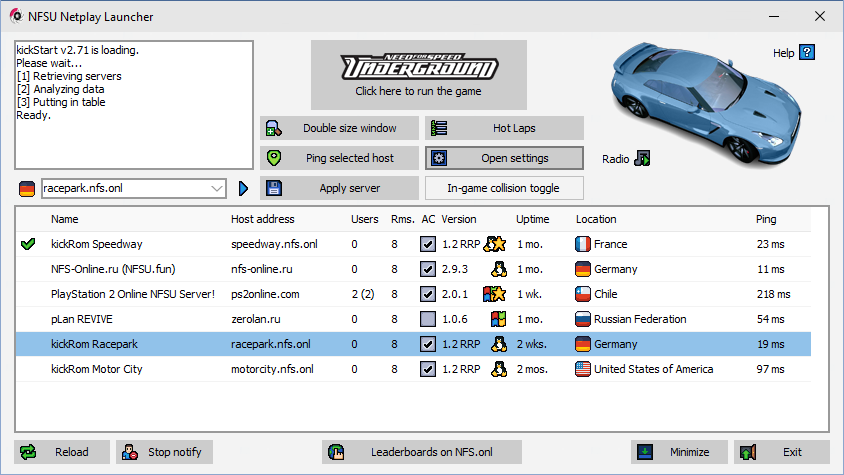Click the Radio label text

pos(615,159)
